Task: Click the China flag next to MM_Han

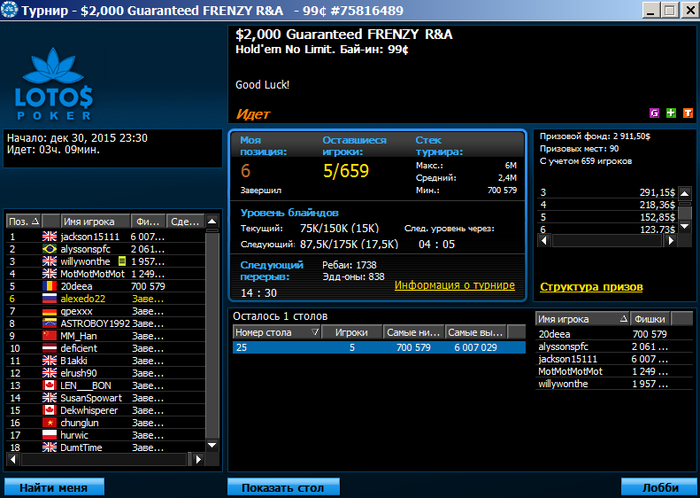Action: click(50, 336)
